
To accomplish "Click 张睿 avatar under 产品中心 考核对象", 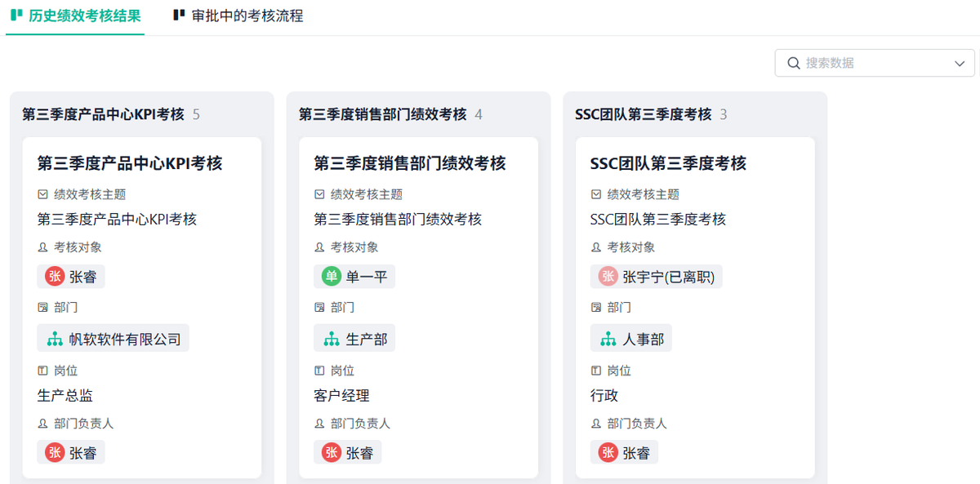I will click(x=55, y=277).
